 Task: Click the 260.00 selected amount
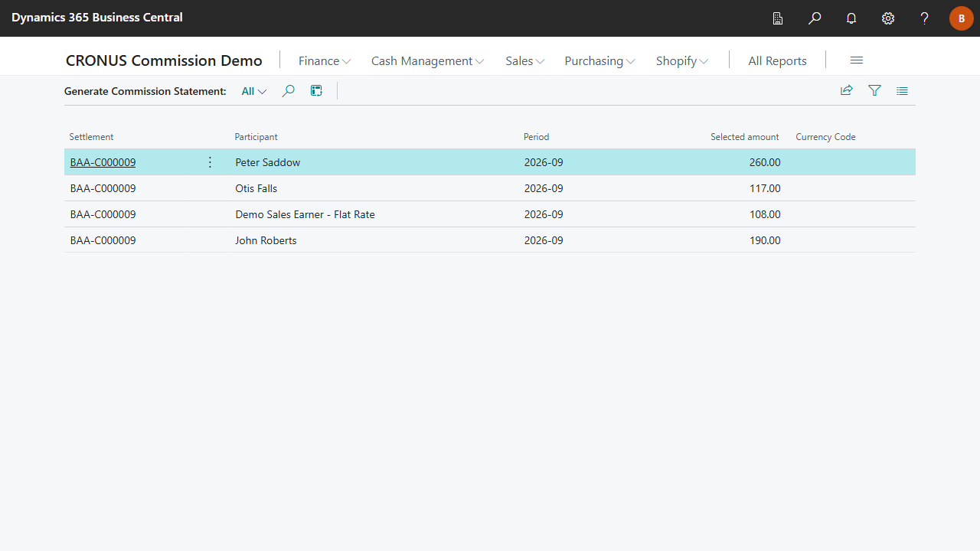tap(765, 162)
